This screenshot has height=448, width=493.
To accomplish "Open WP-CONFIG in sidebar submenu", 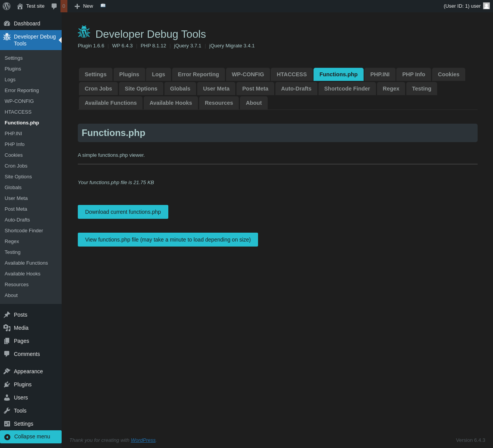I will [x=19, y=101].
